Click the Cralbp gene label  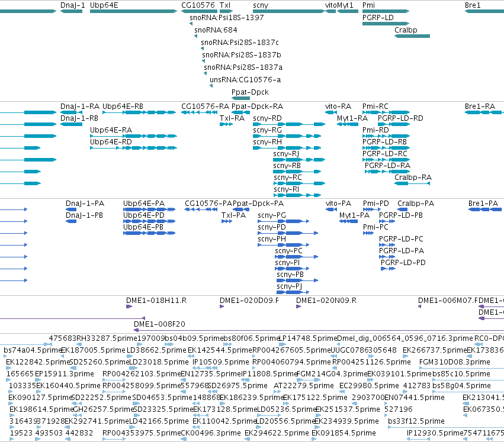406,30
